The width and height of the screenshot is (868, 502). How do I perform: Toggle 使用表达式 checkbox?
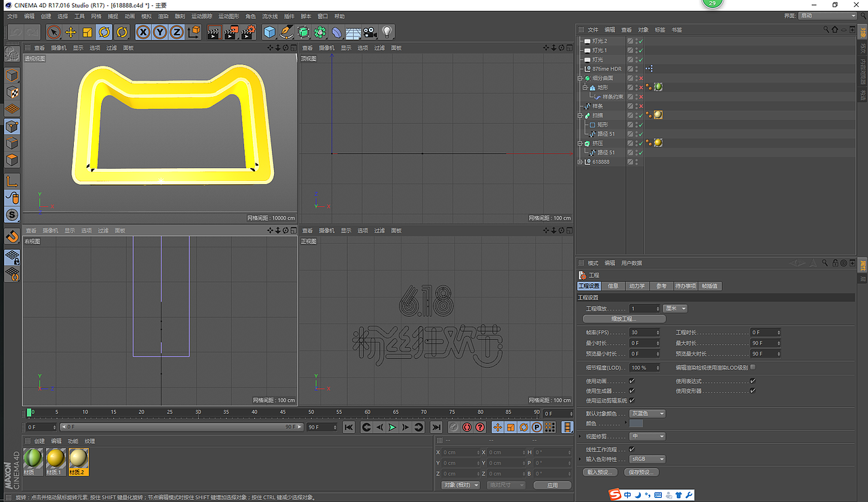tap(752, 381)
